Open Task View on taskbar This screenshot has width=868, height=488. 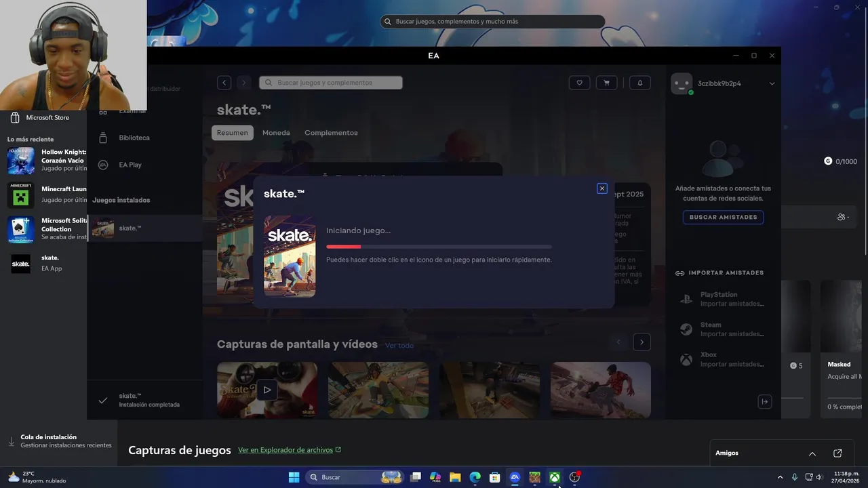coord(416,477)
